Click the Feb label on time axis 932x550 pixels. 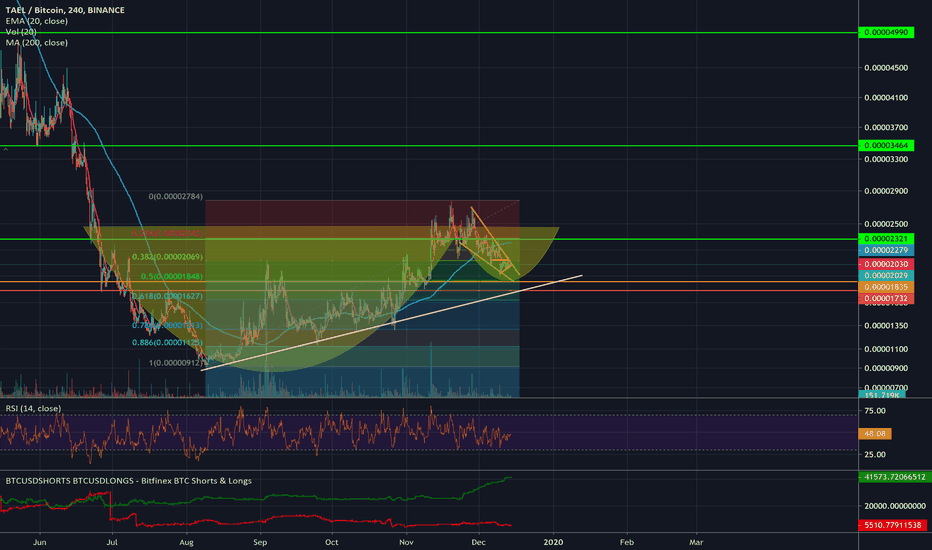(626, 542)
